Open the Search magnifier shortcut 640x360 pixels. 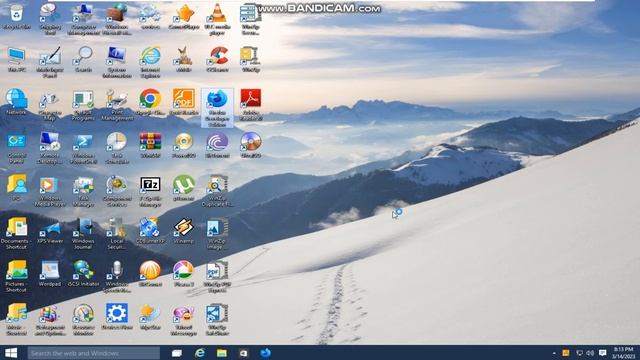point(83,60)
